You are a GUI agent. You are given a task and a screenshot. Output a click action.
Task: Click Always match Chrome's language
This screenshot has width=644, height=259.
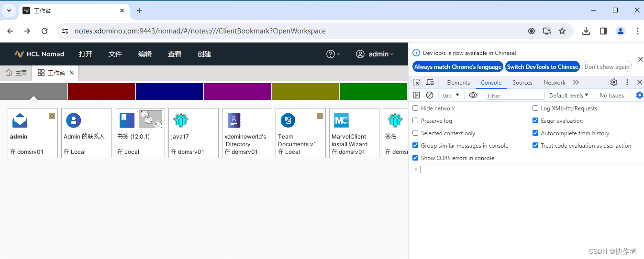tap(458, 67)
